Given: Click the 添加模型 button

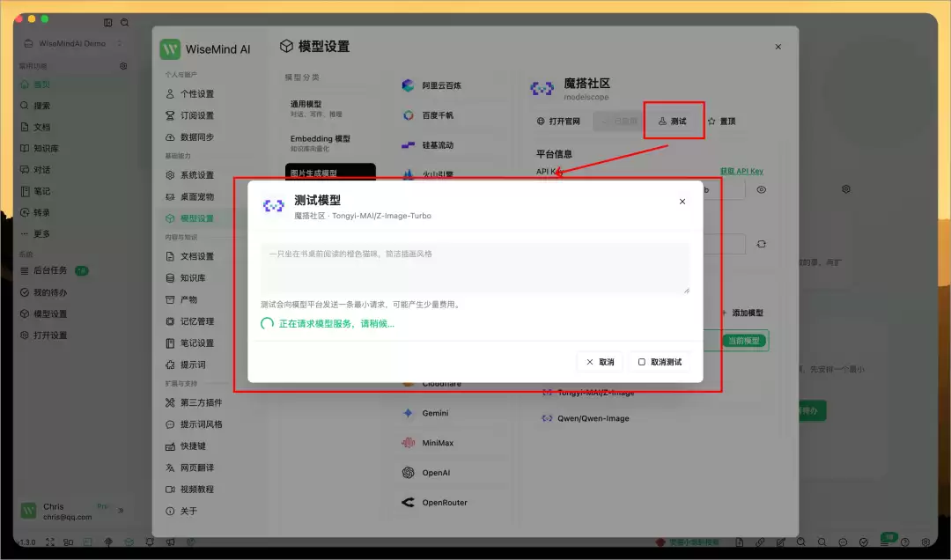Looking at the screenshot, I should click(742, 313).
